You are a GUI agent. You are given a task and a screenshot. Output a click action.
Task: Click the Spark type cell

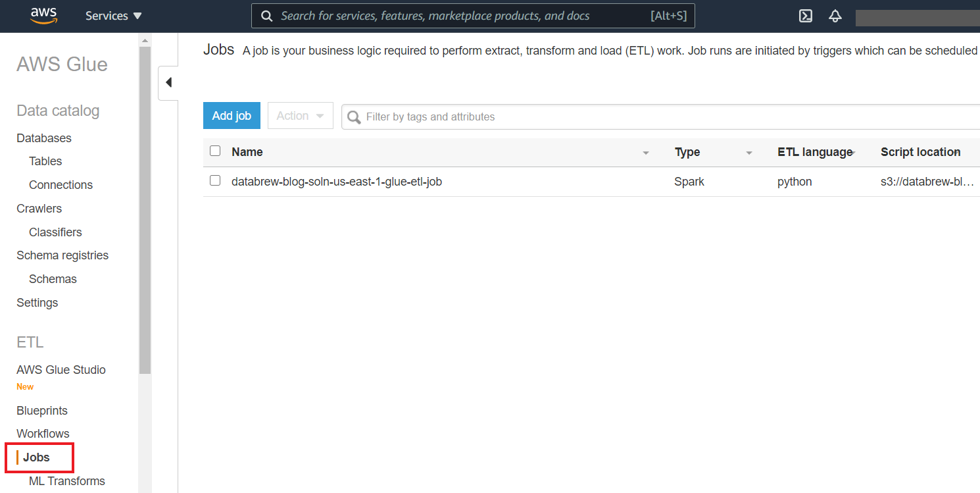click(x=689, y=182)
